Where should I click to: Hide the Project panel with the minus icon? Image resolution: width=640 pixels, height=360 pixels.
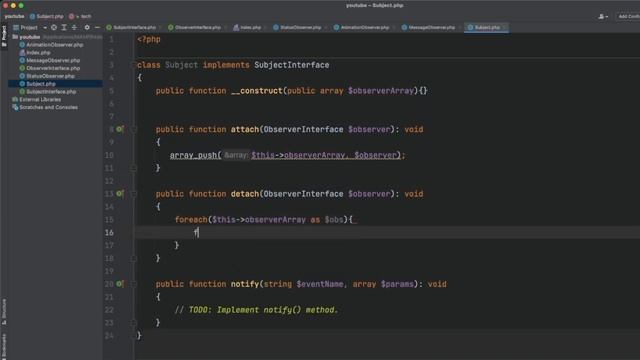[97, 27]
